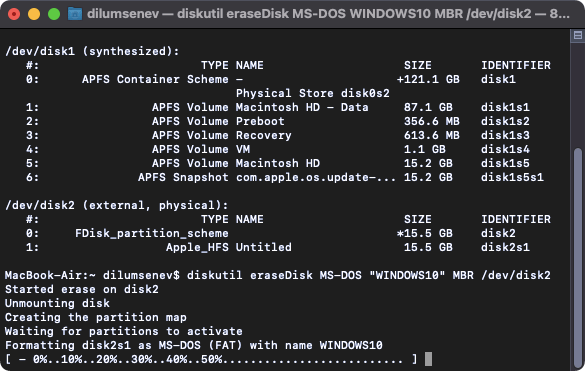Click the blinking cursor block after progress bar

point(428,359)
